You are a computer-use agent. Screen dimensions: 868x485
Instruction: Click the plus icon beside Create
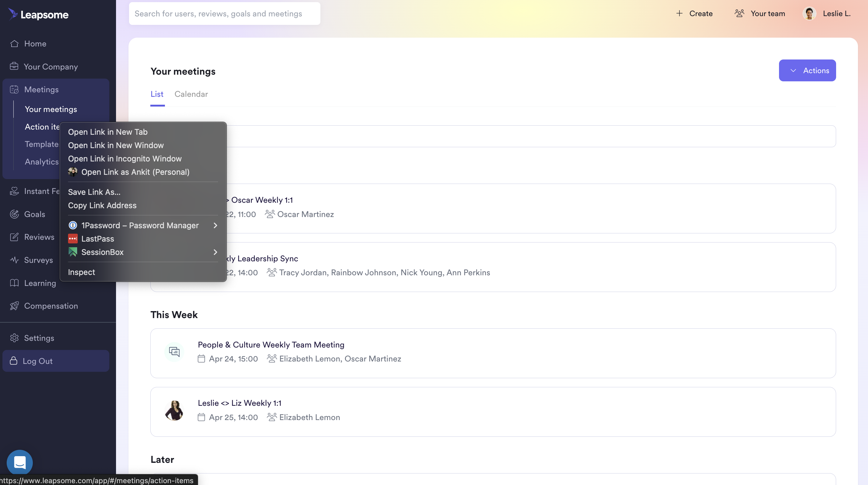click(x=679, y=13)
